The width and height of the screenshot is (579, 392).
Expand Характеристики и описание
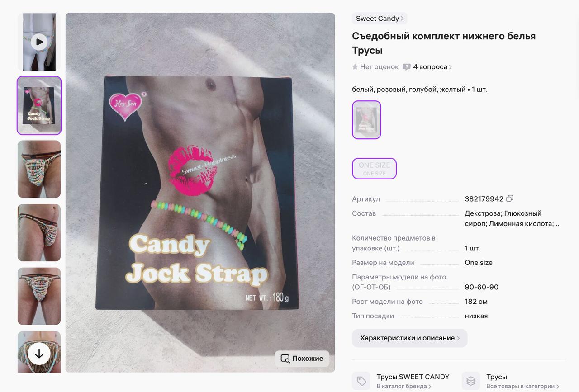[409, 338]
